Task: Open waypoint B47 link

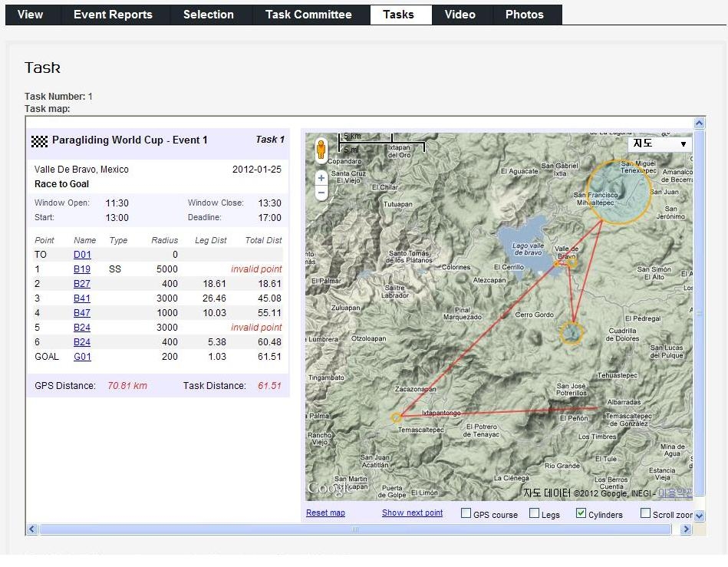Action: (x=82, y=313)
